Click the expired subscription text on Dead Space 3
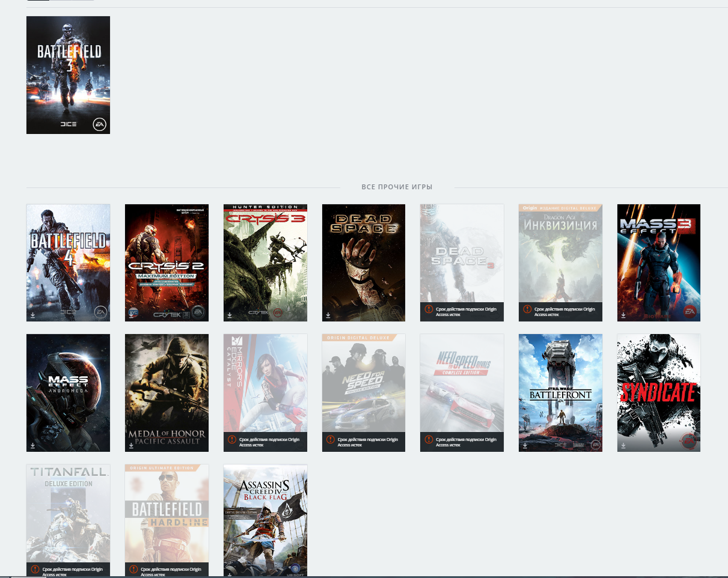 point(466,312)
